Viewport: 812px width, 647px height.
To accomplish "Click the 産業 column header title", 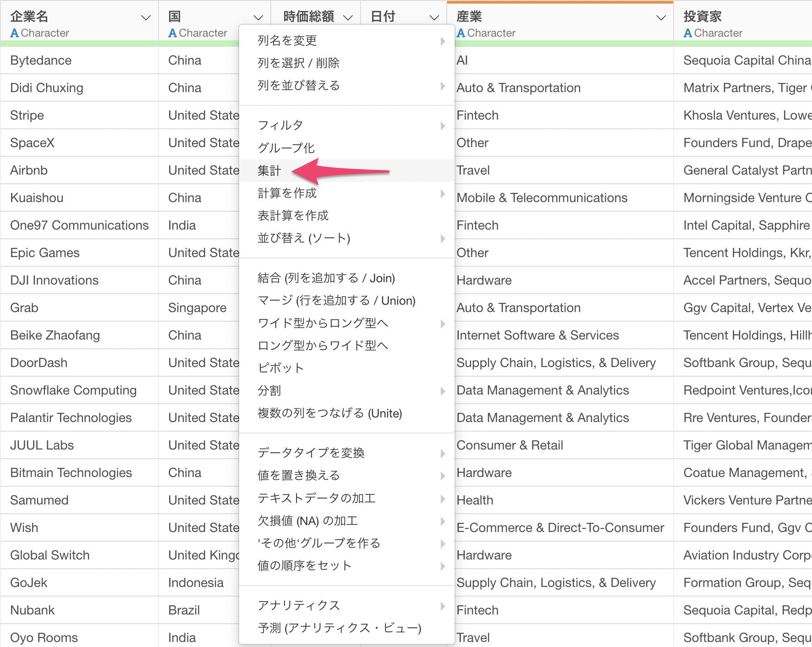I will click(469, 17).
